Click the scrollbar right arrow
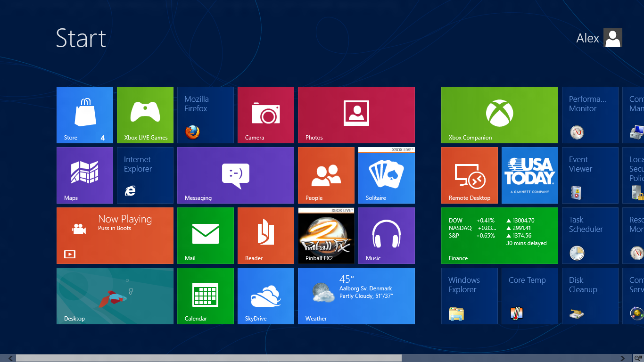This screenshot has width=644, height=362. 623,358
